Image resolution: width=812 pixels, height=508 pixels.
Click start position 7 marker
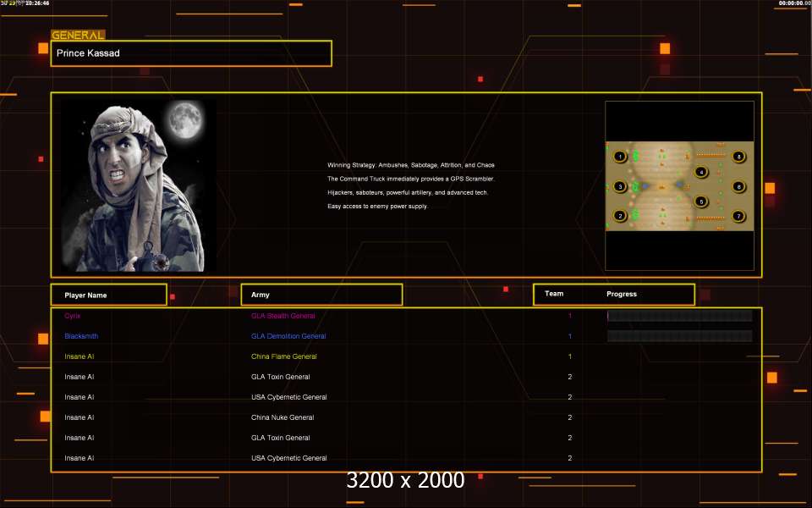pyautogui.click(x=738, y=216)
